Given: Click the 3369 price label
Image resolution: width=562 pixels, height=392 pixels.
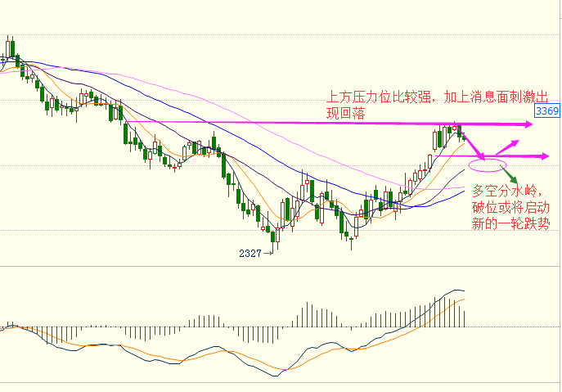Looking at the screenshot, I should pyautogui.click(x=546, y=110).
